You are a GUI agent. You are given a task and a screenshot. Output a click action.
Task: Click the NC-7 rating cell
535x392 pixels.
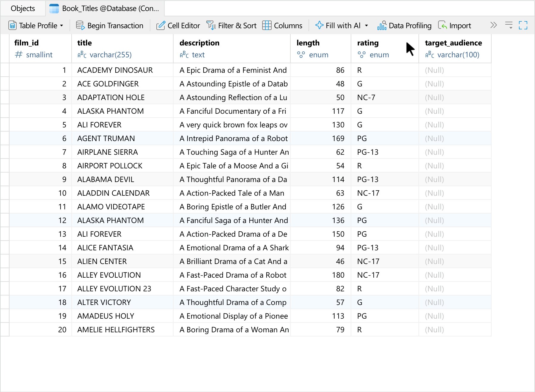point(385,97)
